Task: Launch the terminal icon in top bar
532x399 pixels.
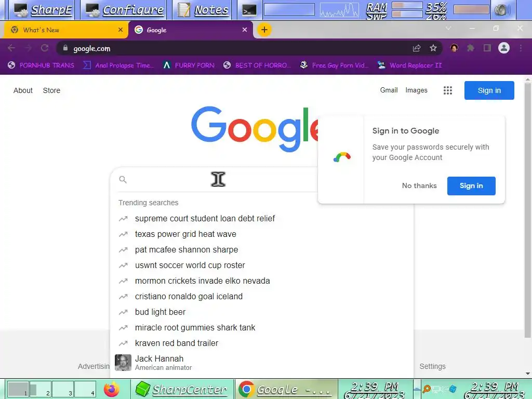Action: 249,10
